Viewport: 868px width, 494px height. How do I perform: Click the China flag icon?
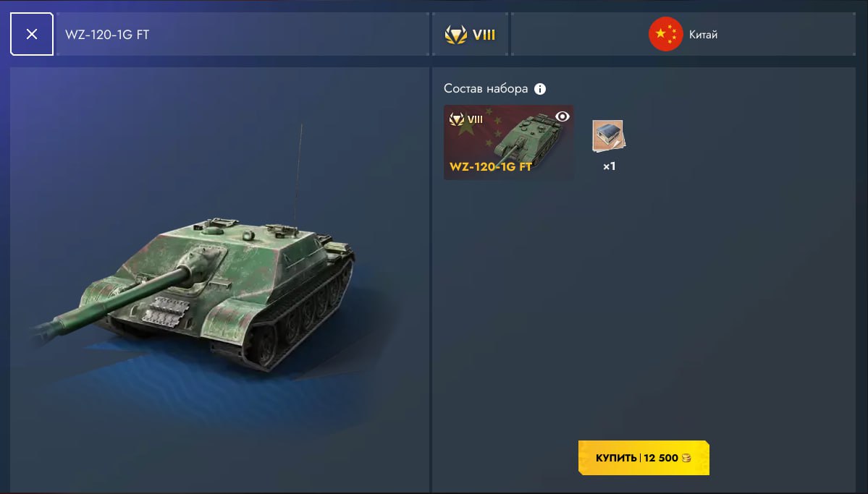point(665,34)
